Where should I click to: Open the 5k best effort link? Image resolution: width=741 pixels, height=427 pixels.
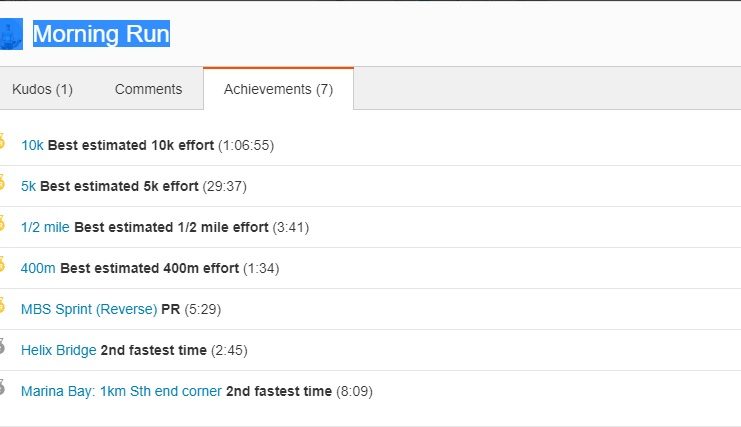click(28, 186)
